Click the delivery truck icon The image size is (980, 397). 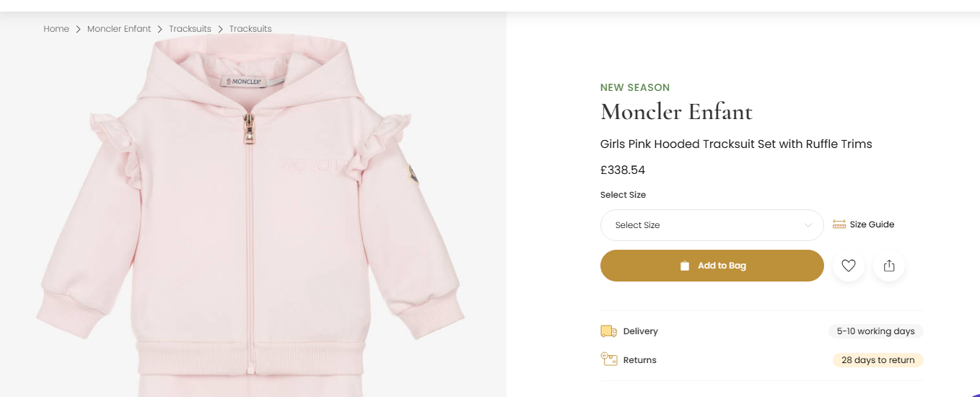[x=608, y=331]
